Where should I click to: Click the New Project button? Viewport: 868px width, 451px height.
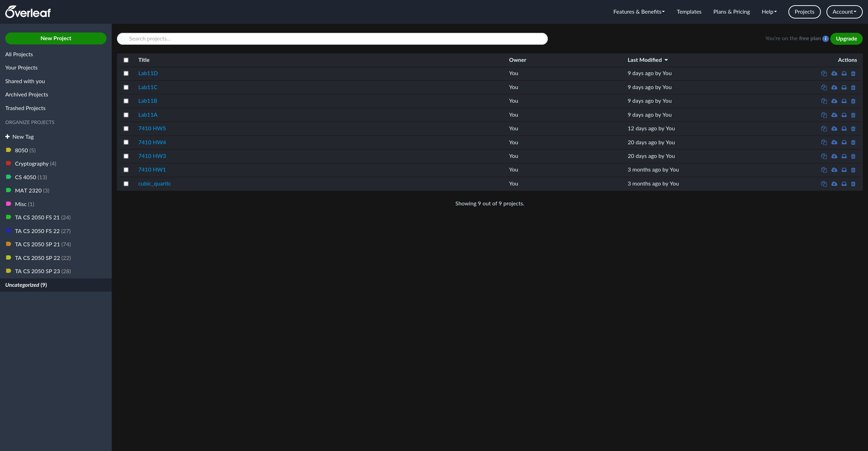tap(56, 38)
